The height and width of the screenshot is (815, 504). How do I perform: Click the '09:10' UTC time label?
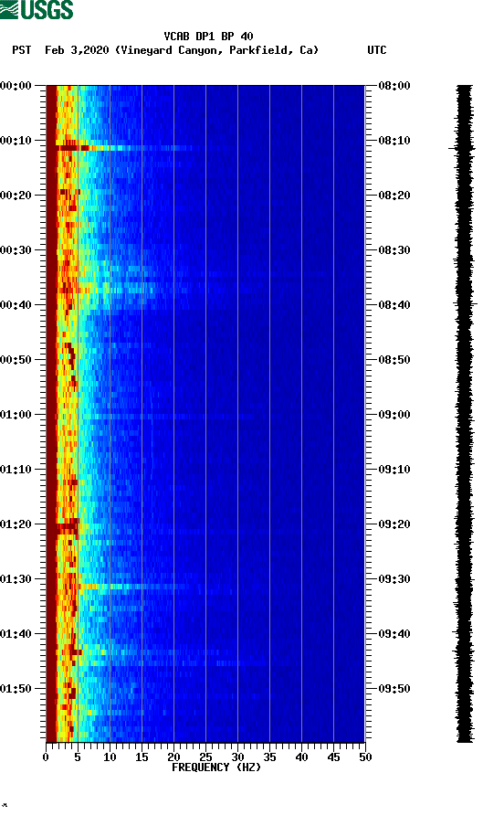click(x=394, y=470)
